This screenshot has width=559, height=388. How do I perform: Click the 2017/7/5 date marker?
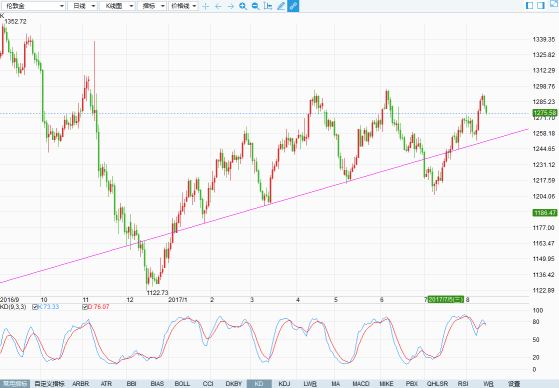coord(446,299)
